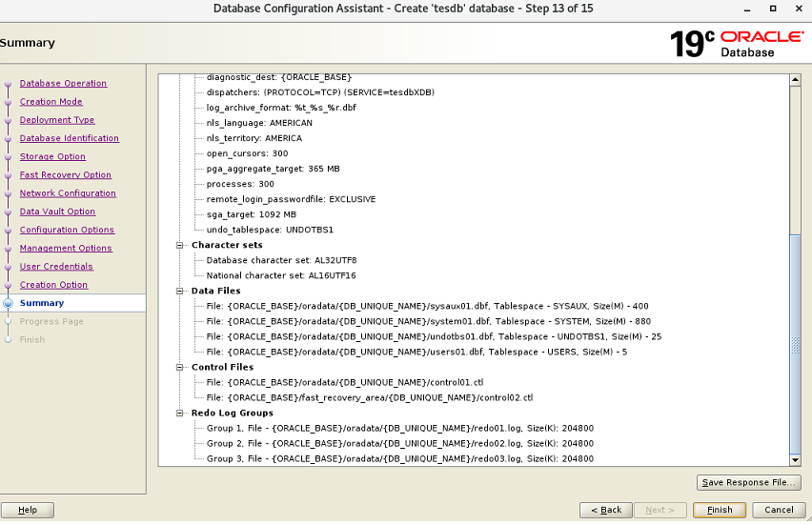The width and height of the screenshot is (812, 525).
Task: Click the scrollbar down arrow in summary
Action: [795, 460]
